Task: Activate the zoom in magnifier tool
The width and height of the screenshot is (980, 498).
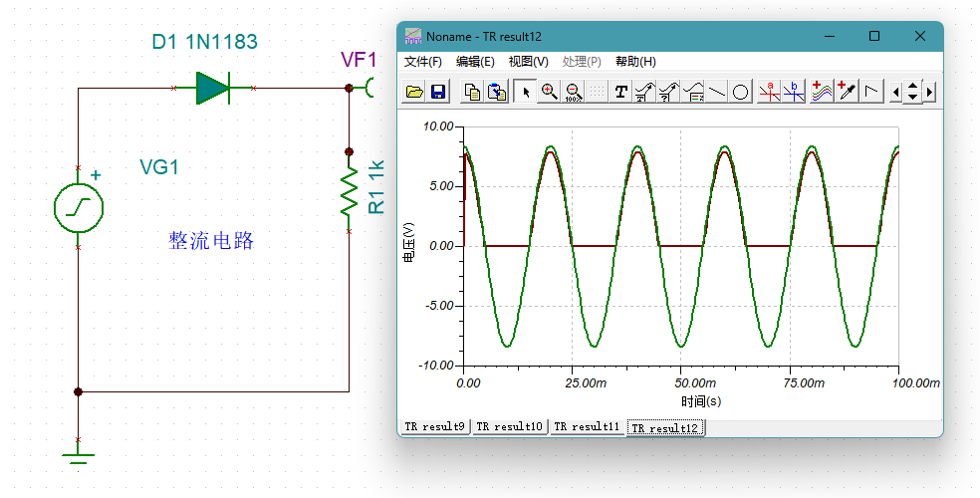Action: 549,92
